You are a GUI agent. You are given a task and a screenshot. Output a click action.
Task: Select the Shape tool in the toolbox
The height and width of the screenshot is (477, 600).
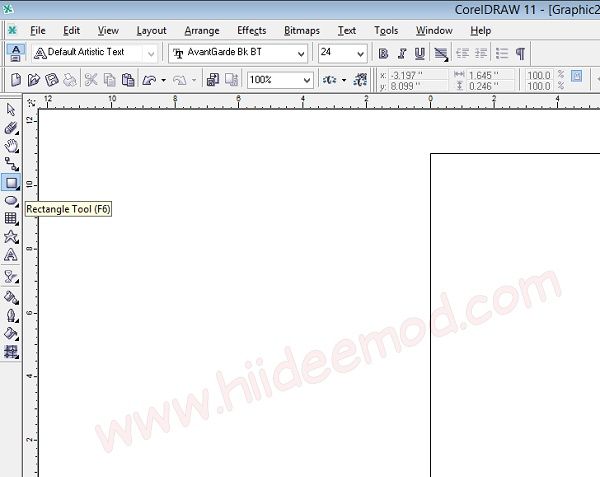(11, 128)
